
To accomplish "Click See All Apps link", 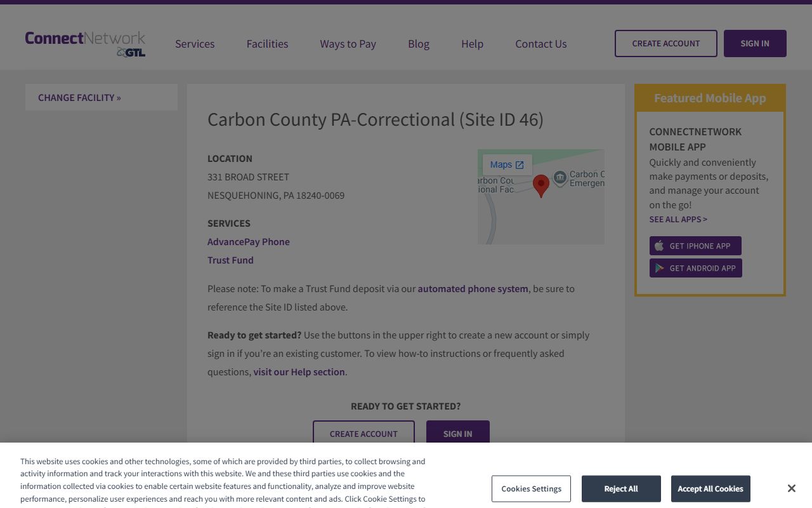I will point(678,219).
